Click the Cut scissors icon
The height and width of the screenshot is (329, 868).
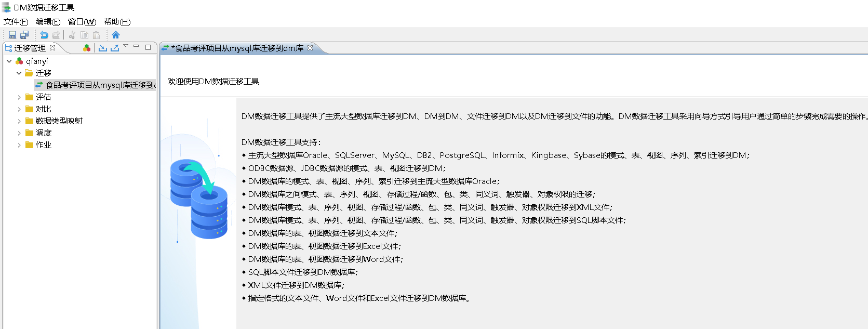(x=72, y=35)
